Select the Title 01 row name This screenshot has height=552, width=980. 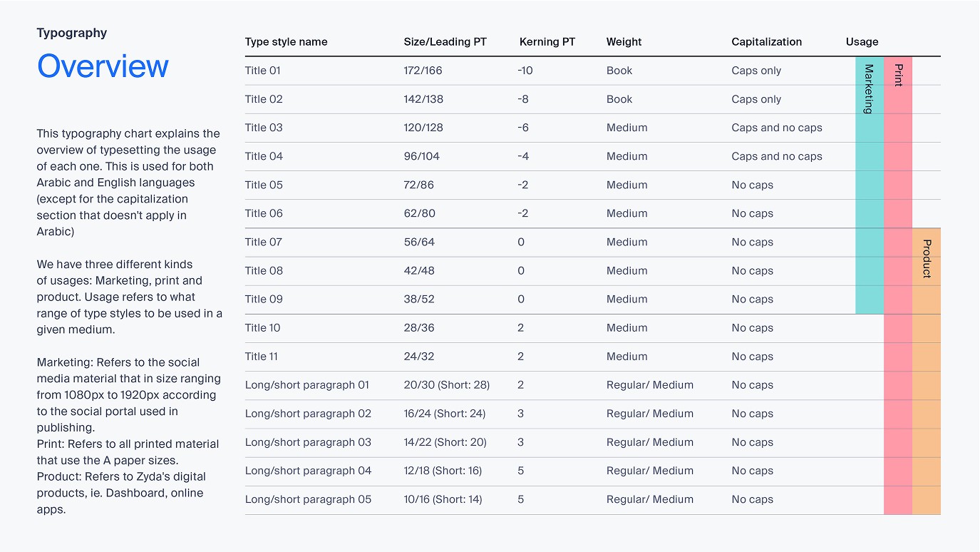(263, 71)
